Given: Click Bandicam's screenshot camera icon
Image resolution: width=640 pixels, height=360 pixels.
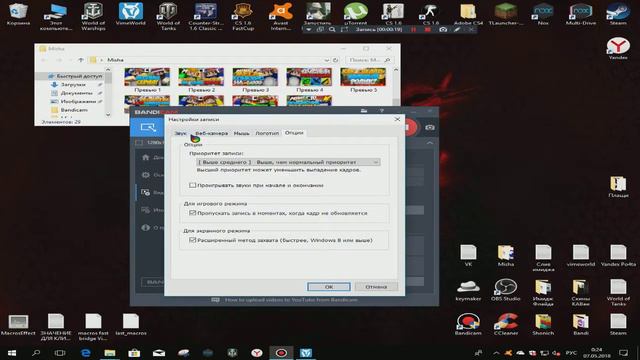Looking at the screenshot, I should tap(430, 127).
